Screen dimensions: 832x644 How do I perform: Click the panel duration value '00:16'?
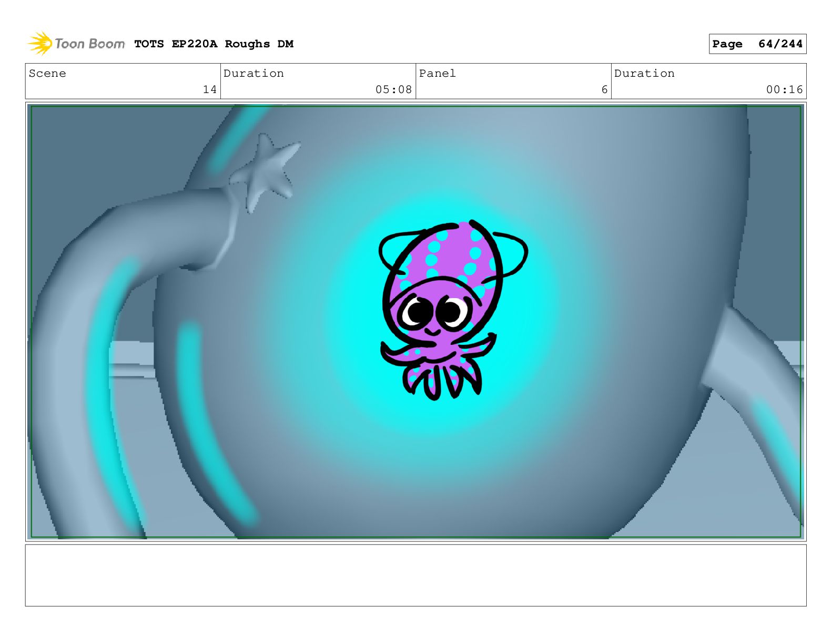[x=784, y=90]
